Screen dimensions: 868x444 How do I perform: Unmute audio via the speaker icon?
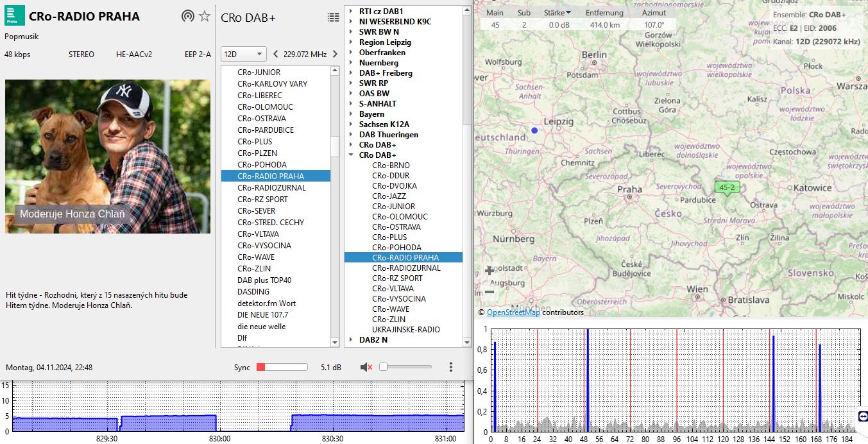[366, 367]
